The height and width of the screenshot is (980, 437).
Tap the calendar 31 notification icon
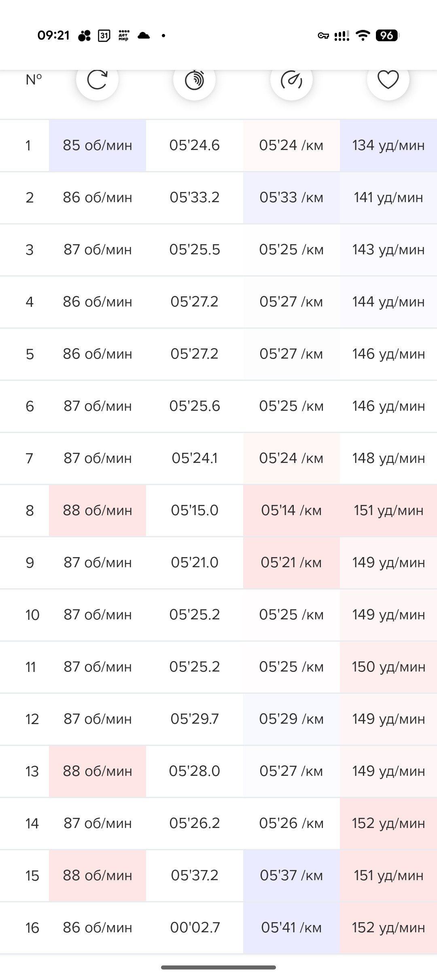point(104,36)
